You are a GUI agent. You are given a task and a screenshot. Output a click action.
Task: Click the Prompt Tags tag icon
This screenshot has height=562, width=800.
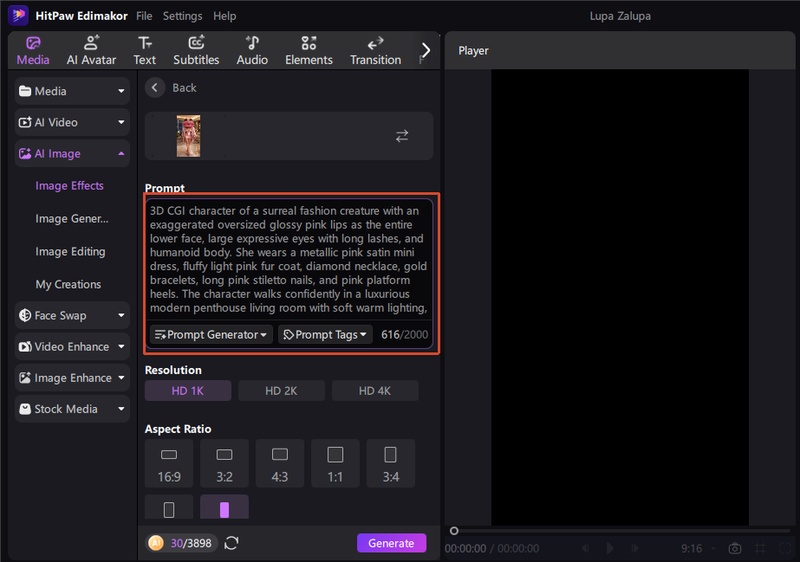pos(288,335)
